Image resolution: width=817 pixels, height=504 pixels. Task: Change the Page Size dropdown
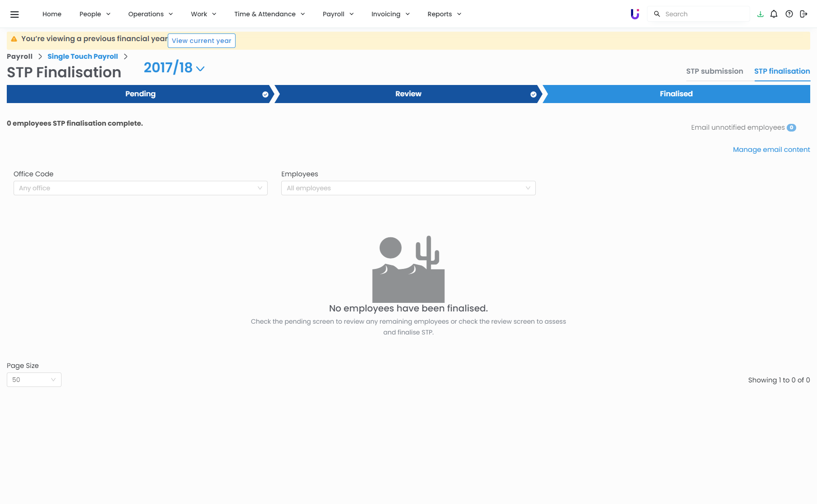point(34,380)
